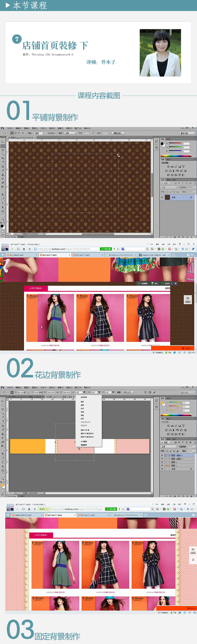197x644 pixels.
Task: Toggle visibility of 图层 2 in lace Photoshop
Action: [162, 462]
